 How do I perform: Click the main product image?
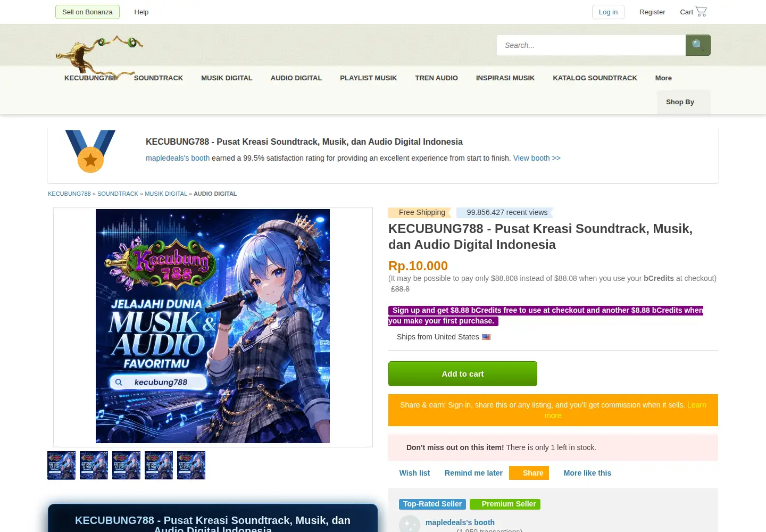(213, 326)
